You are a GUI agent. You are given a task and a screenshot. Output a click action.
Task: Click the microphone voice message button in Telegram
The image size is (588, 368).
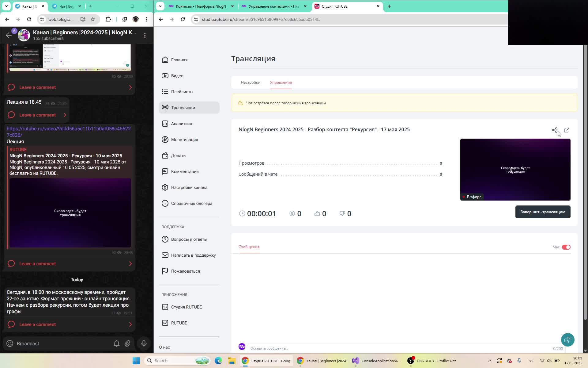tap(144, 343)
